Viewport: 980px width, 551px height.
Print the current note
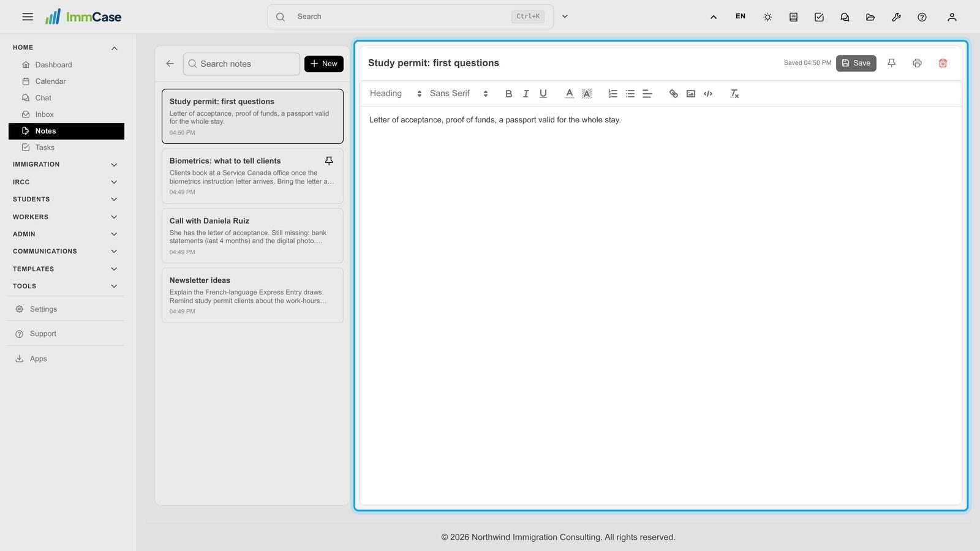[917, 63]
